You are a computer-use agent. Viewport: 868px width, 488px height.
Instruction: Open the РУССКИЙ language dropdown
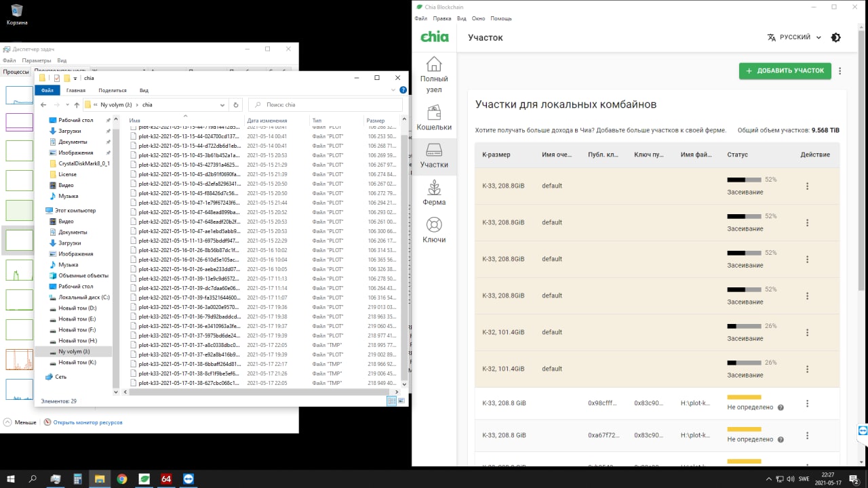pos(794,38)
